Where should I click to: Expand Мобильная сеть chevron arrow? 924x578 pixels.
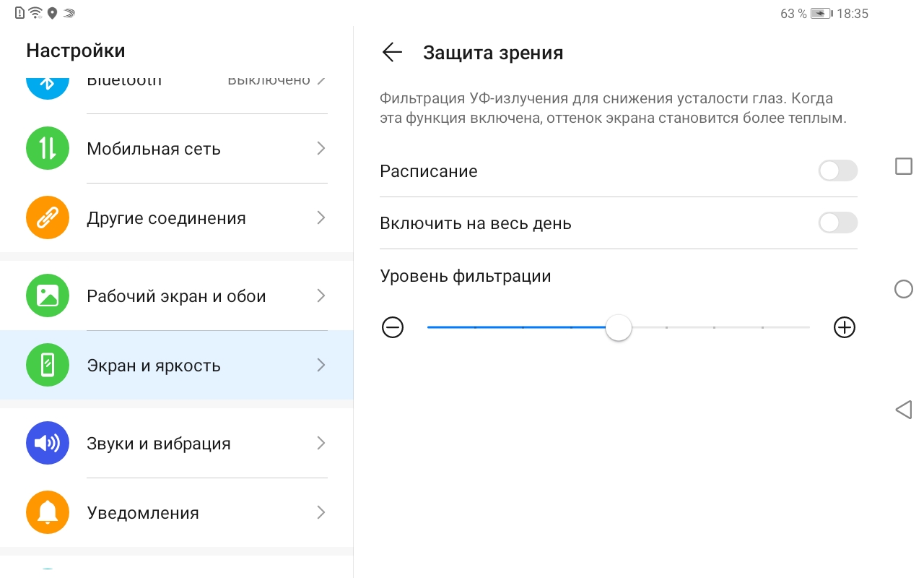point(321,149)
